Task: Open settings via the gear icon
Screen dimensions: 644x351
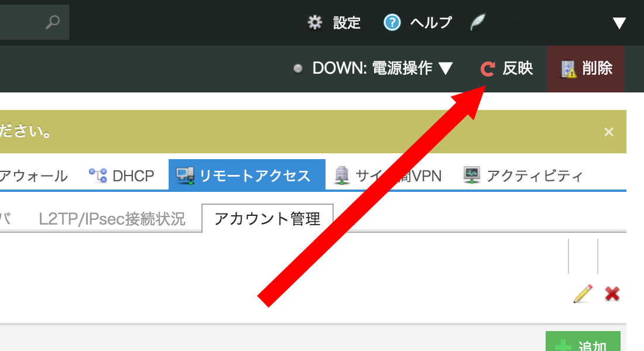Action: point(315,23)
